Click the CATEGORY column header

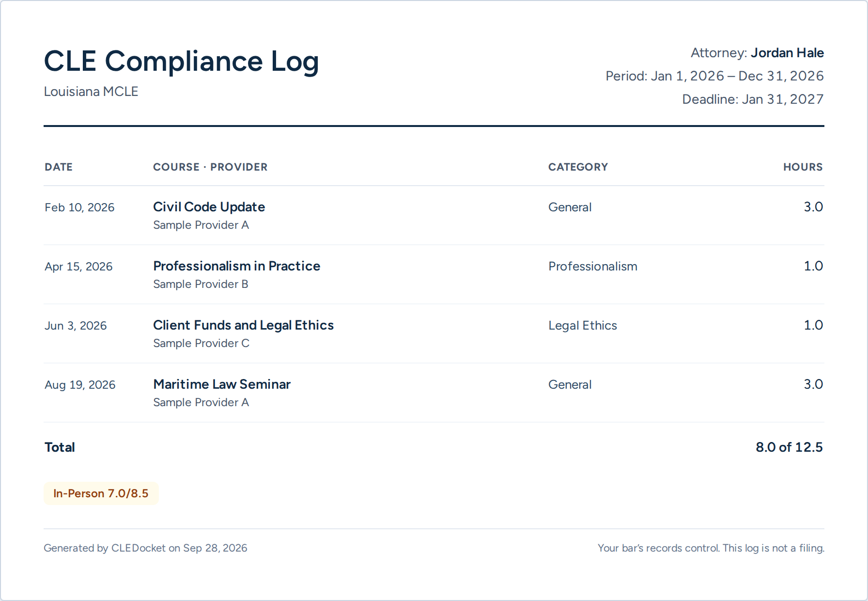578,167
